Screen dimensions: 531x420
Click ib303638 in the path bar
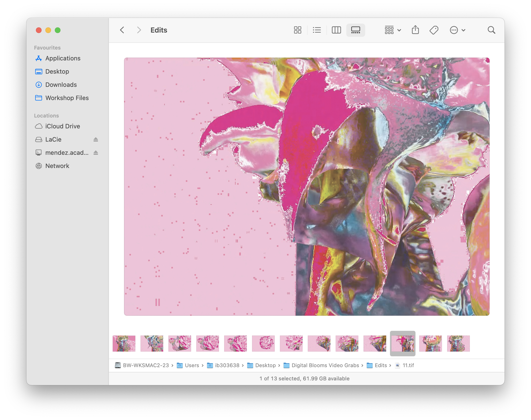tap(223, 365)
